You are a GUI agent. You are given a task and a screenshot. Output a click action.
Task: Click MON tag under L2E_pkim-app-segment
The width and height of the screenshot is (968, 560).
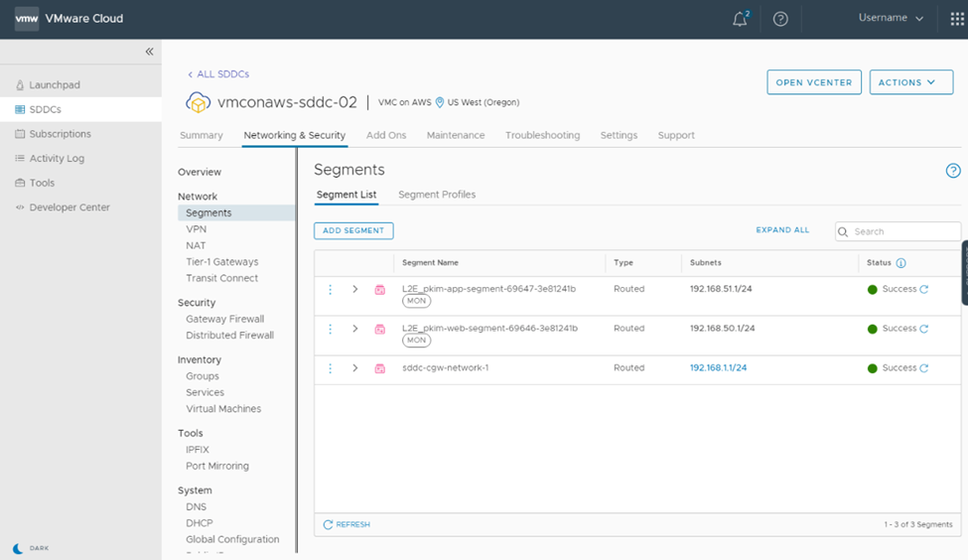click(x=417, y=301)
